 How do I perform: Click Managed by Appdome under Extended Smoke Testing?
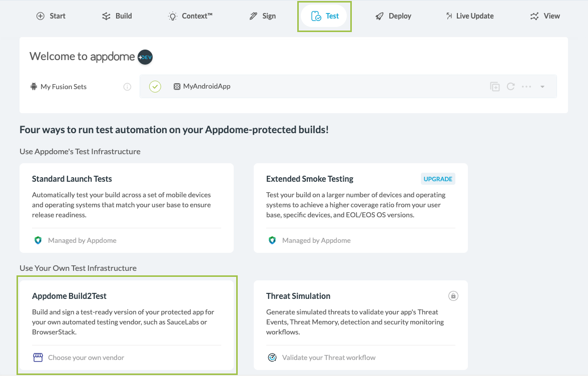[316, 240]
